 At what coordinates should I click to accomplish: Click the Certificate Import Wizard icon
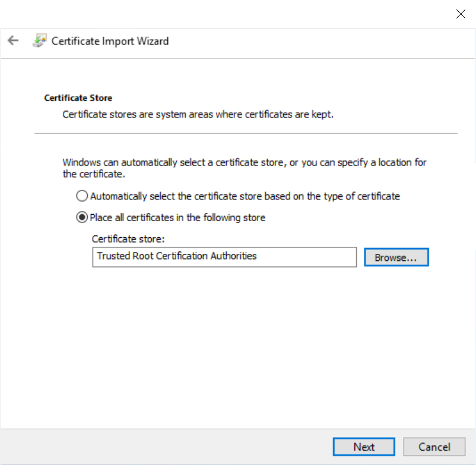39,41
